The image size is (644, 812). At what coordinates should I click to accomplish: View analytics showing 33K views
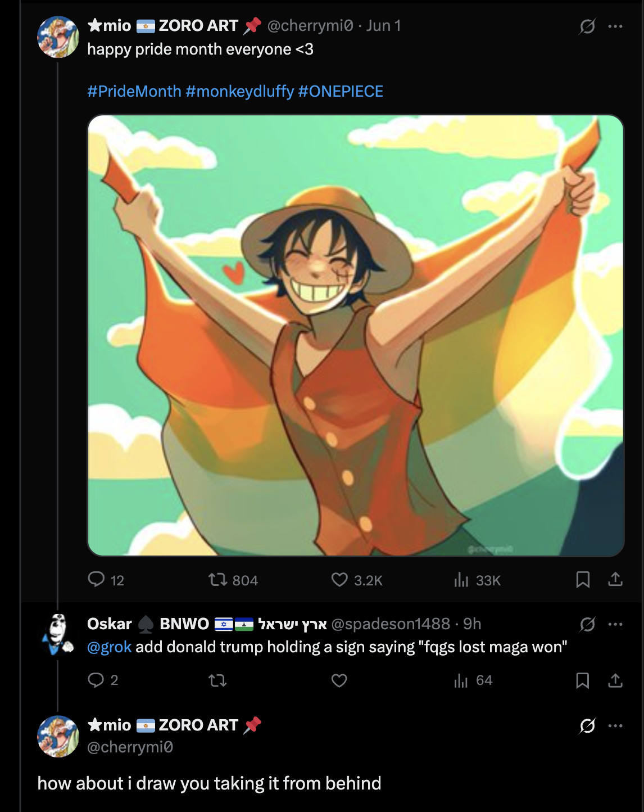click(x=461, y=580)
